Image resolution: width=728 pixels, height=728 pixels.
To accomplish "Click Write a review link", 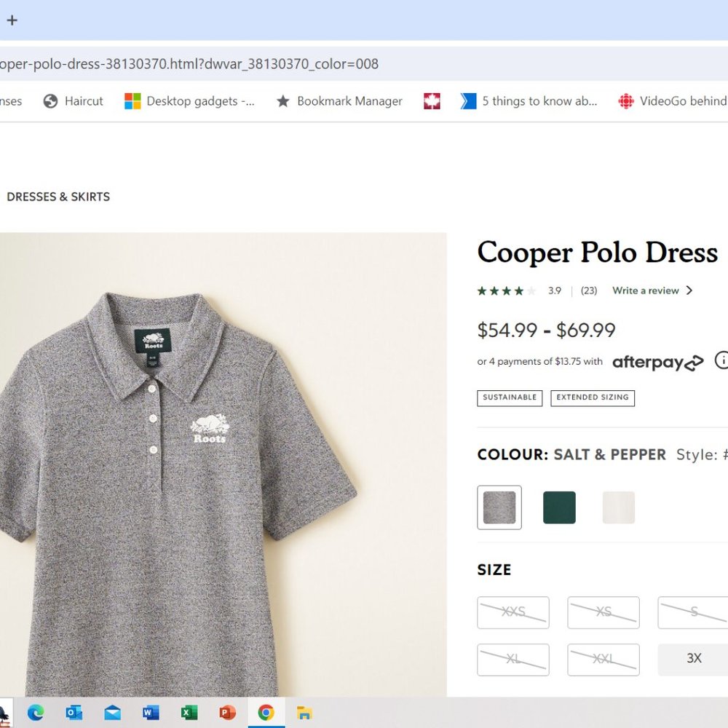I will click(x=645, y=290).
